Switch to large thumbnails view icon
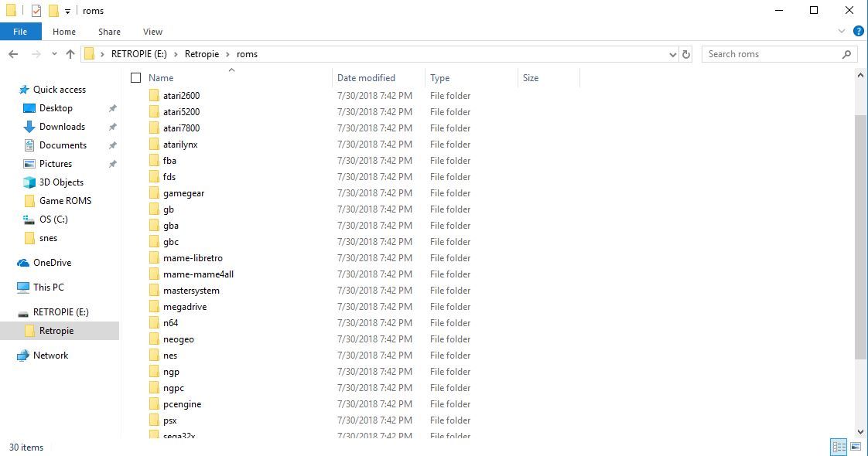 pos(856,447)
